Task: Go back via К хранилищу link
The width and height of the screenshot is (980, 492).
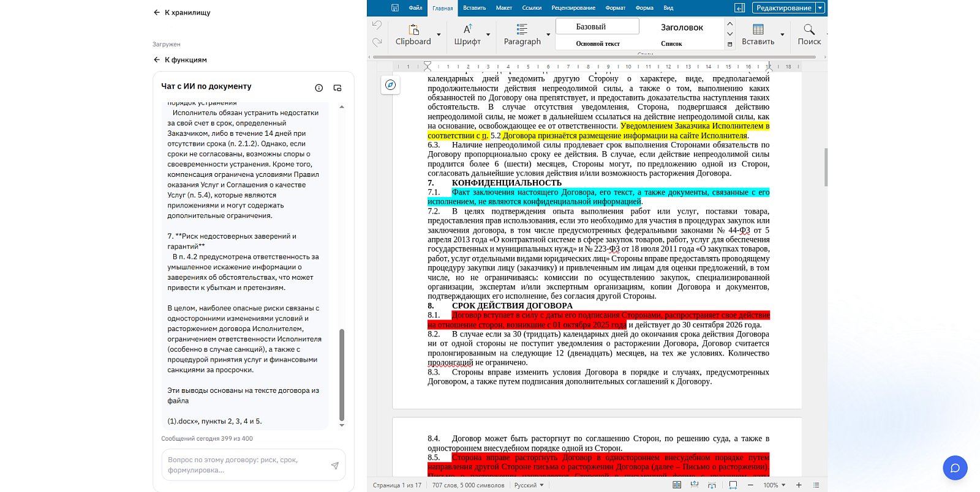Action: (182, 12)
